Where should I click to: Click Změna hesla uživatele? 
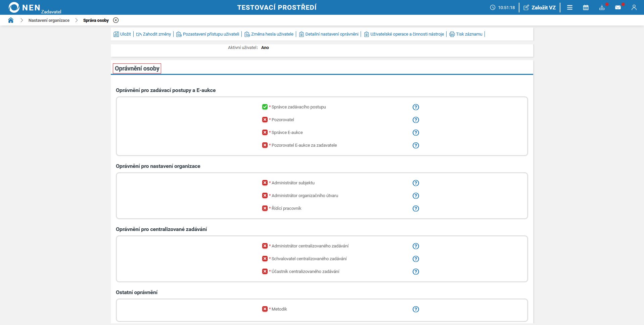click(x=269, y=34)
